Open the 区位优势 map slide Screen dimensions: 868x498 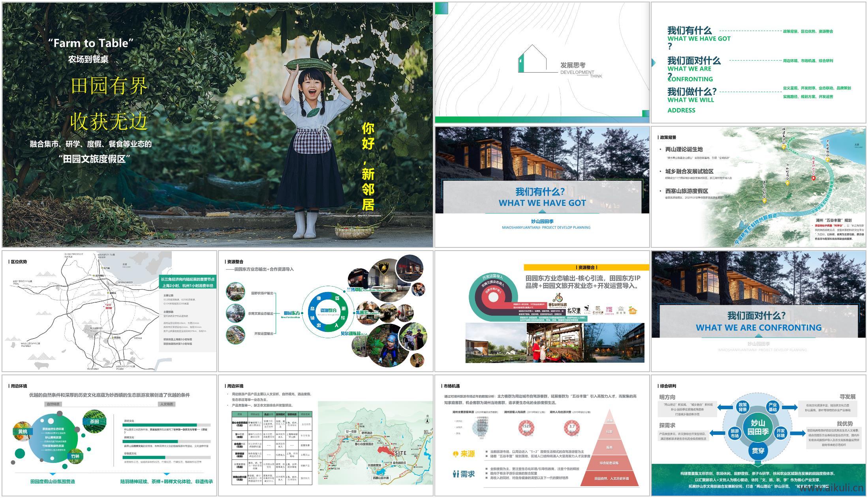point(109,311)
